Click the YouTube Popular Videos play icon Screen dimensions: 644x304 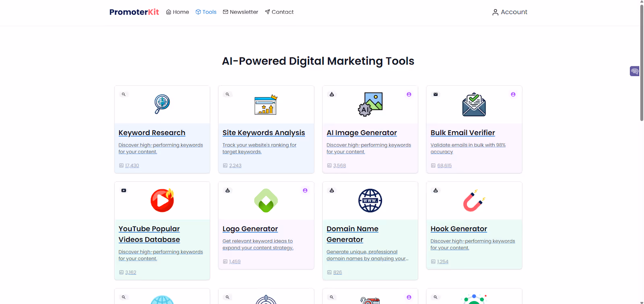click(x=162, y=200)
